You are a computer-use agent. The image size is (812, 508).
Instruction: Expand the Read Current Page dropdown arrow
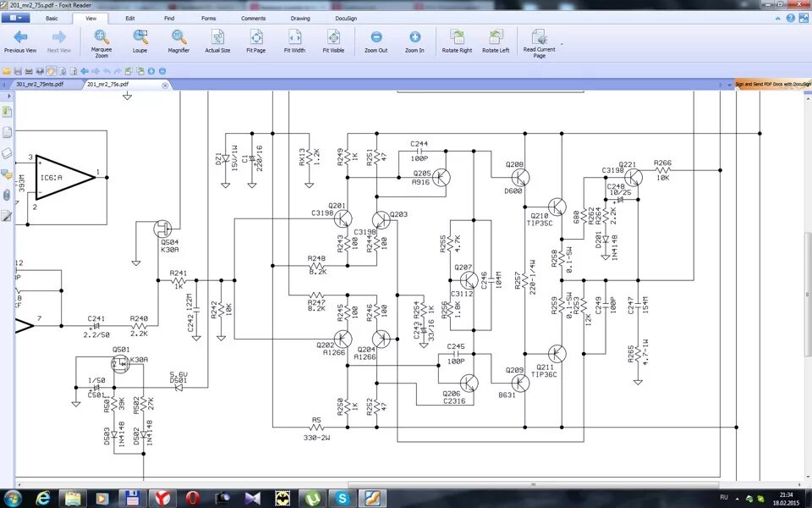tap(562, 44)
